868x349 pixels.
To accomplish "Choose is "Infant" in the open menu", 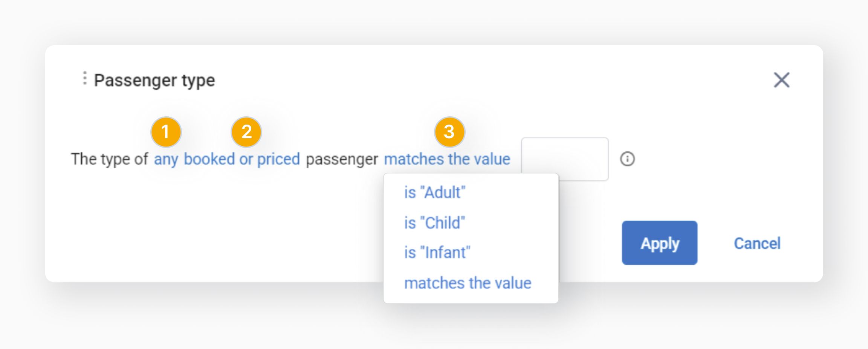I will coord(437,253).
